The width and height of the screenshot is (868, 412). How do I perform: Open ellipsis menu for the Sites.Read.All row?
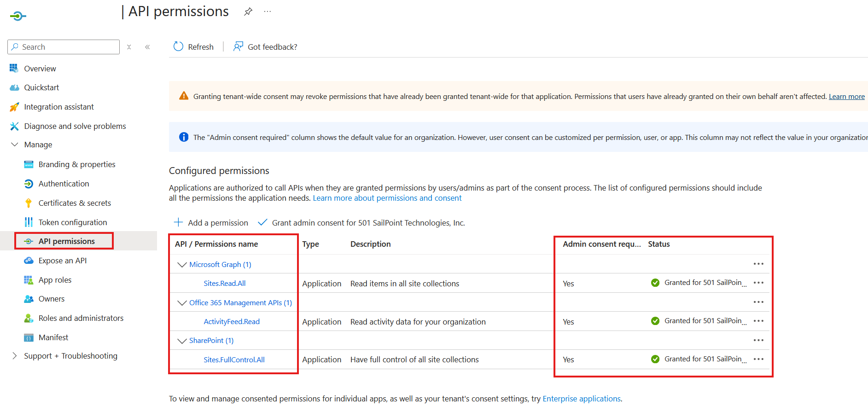[758, 283]
